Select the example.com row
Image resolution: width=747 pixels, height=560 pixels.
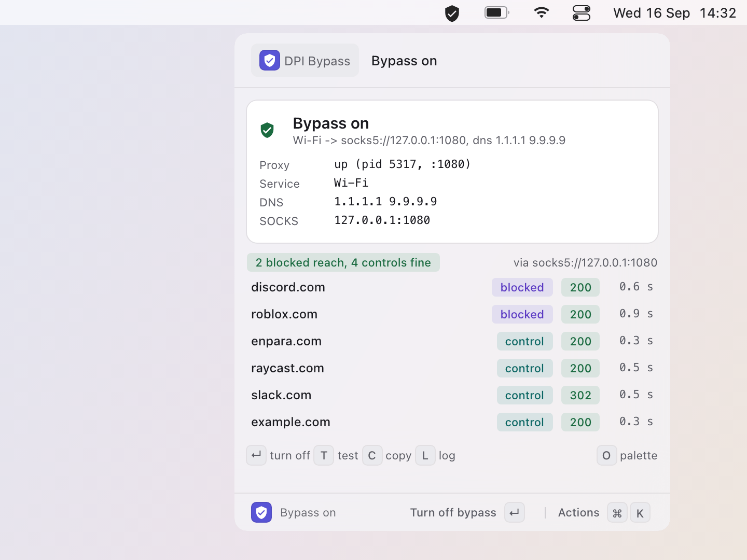click(452, 422)
